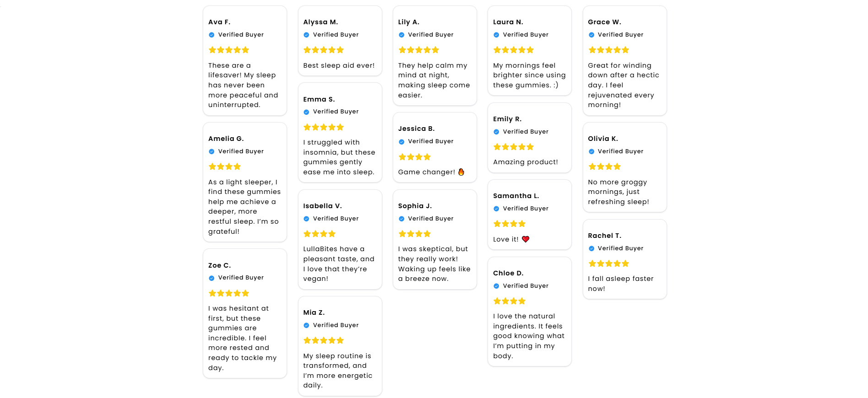This screenshot has width=868, height=398.
Task: Click the star rating in Olivia K.'s review
Action: click(x=604, y=167)
